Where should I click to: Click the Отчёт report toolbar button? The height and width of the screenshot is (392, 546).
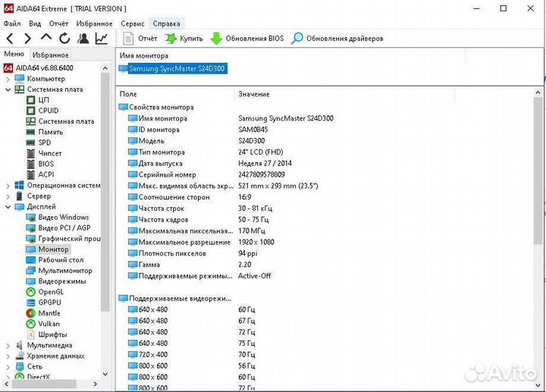click(141, 39)
